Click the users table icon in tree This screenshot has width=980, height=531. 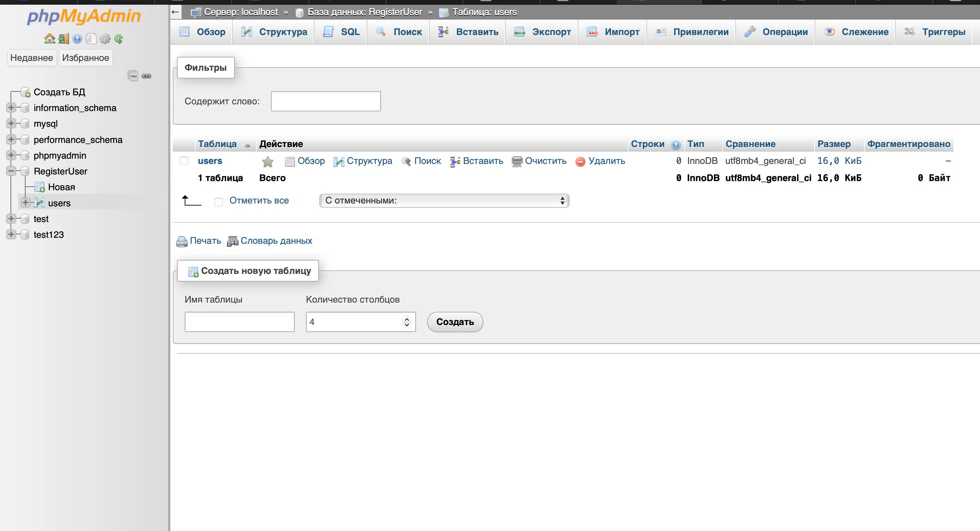pos(39,203)
